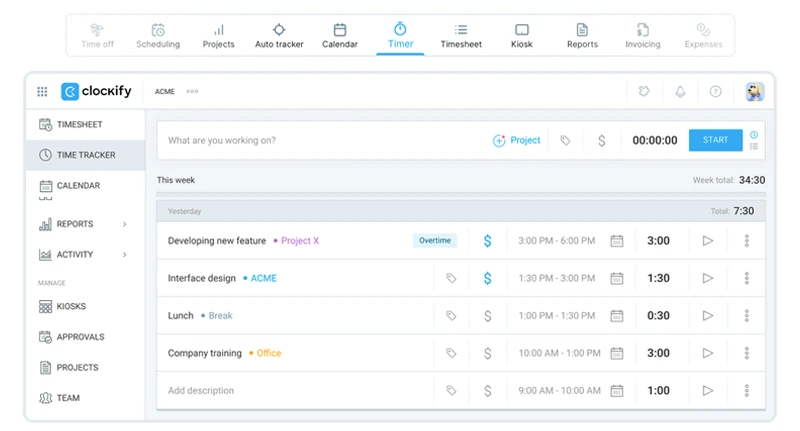Continue timer for Interface design
Image resolution: width=800 pixels, height=431 pixels.
tap(708, 278)
